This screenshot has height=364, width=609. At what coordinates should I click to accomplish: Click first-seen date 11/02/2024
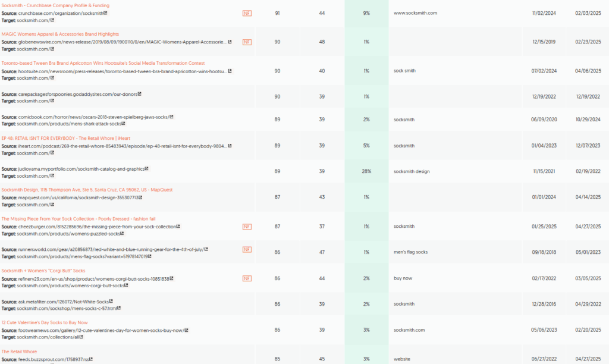coord(544,13)
